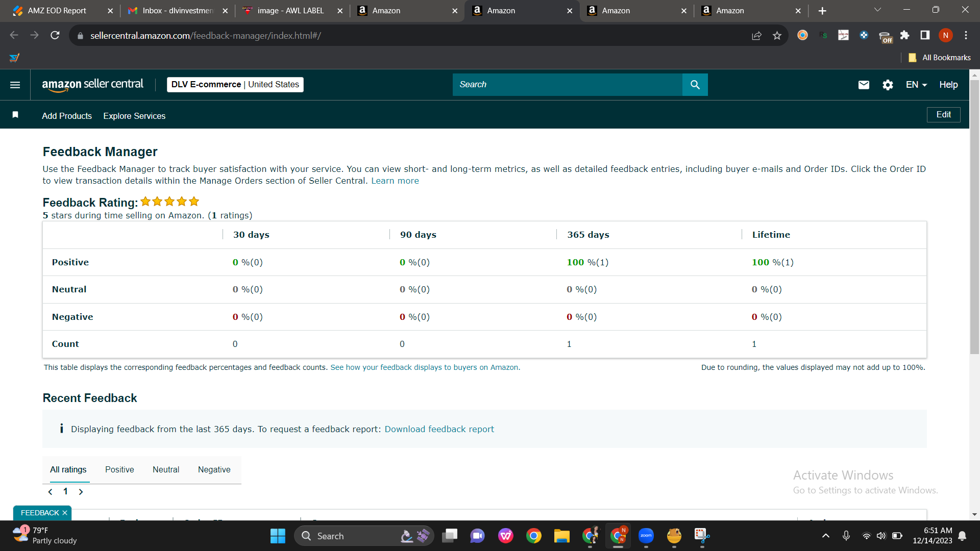This screenshot has height=551, width=980.
Task: Open the Windows Start menu
Action: [x=278, y=536]
